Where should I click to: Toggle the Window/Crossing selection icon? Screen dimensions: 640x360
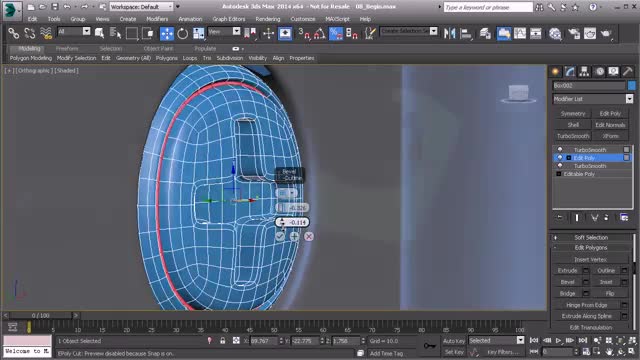coord(148,33)
